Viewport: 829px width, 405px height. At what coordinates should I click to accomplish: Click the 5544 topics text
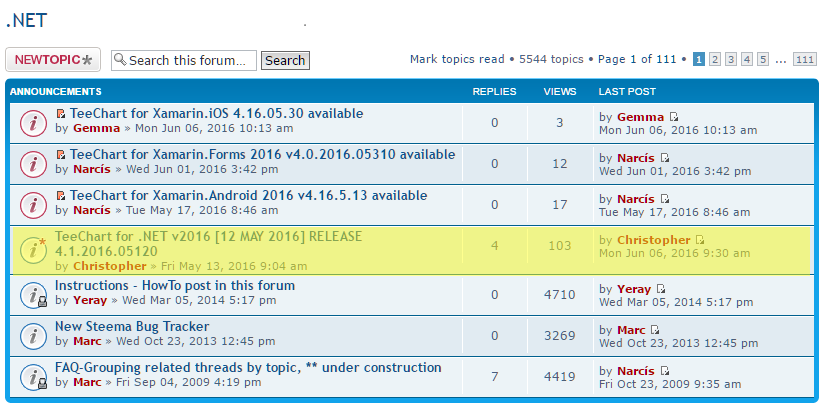point(551,59)
